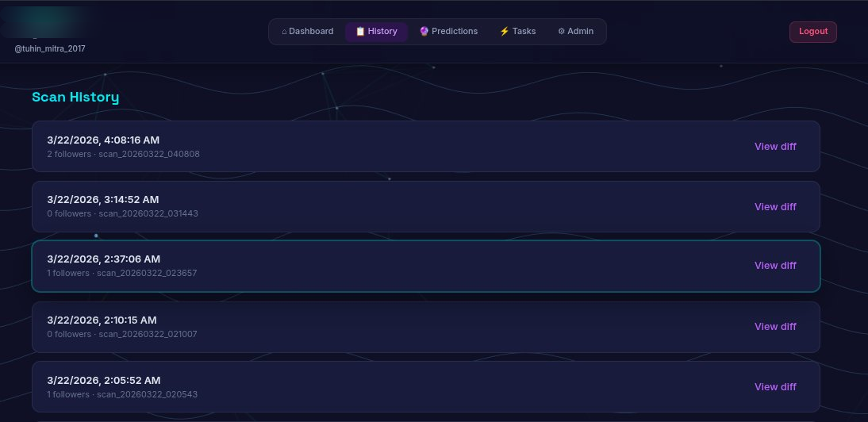Select the highlighted 2:37:06 AM scan timestamp
Screen dimensions: 868x422
click(103, 259)
